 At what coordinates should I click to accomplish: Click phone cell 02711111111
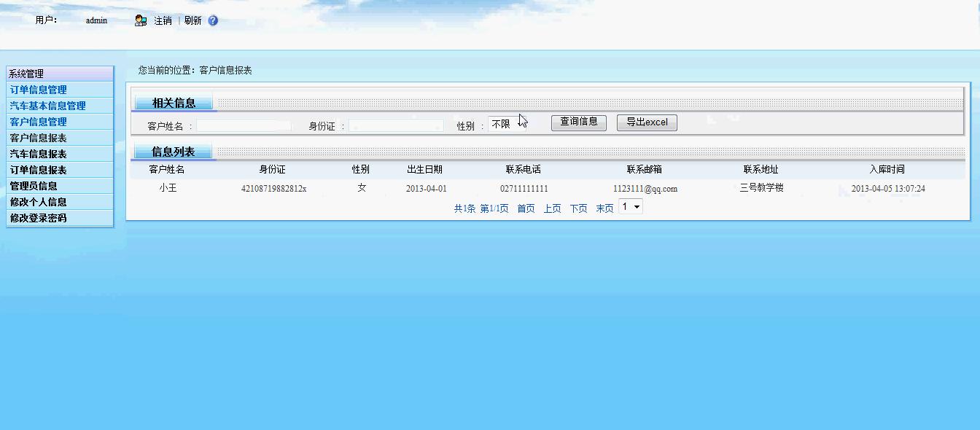click(x=524, y=189)
